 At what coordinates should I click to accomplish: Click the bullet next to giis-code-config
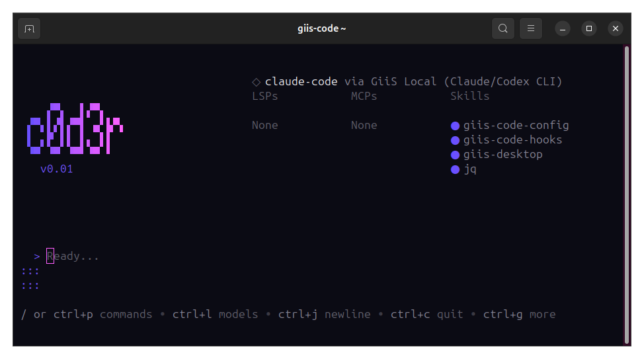click(455, 126)
